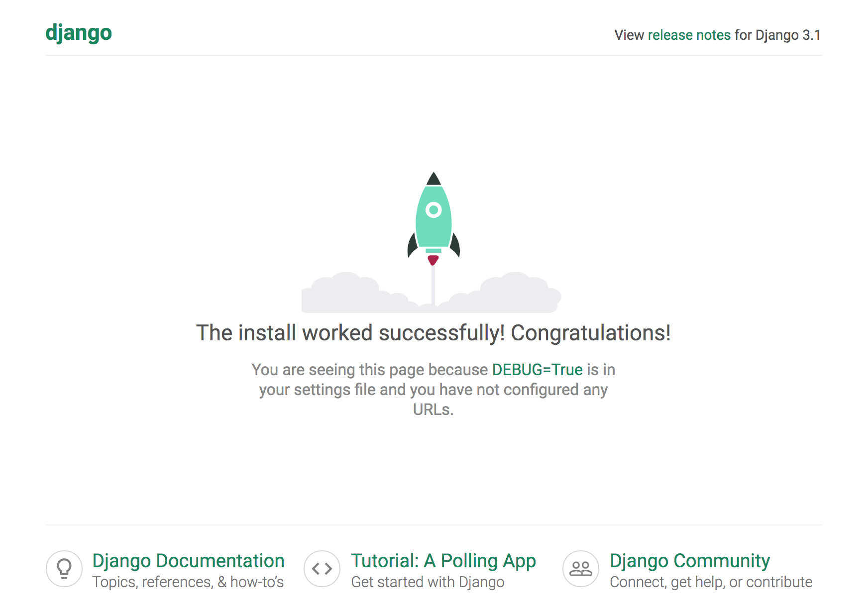The width and height of the screenshot is (867, 616).
Task: Click 'Connect, get help, or contribute' text
Action: point(711,582)
